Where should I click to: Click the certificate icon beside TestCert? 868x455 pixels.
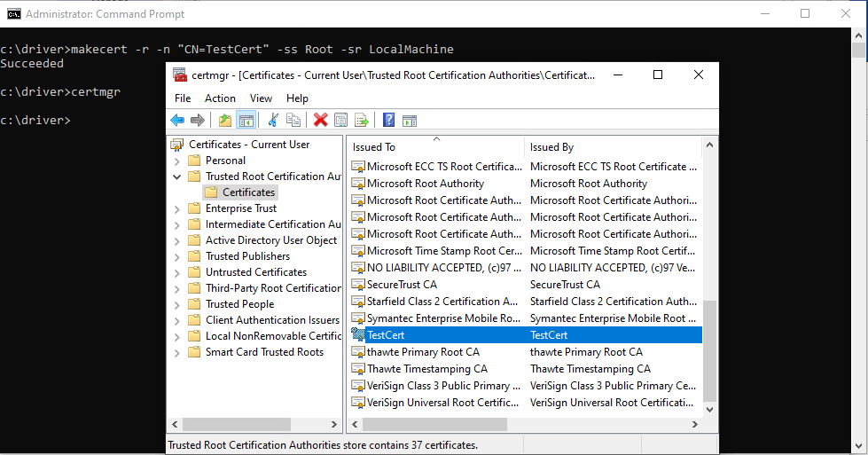click(x=358, y=335)
